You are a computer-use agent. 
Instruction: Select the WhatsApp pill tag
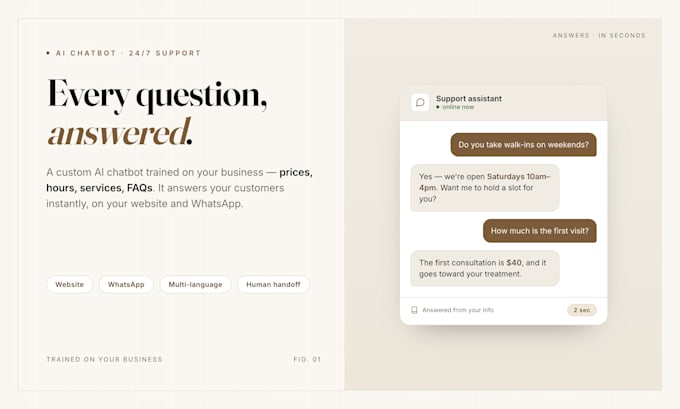(126, 285)
